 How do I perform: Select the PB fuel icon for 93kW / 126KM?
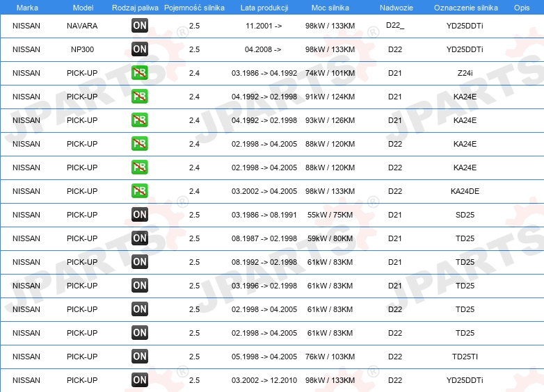pyautogui.click(x=140, y=120)
